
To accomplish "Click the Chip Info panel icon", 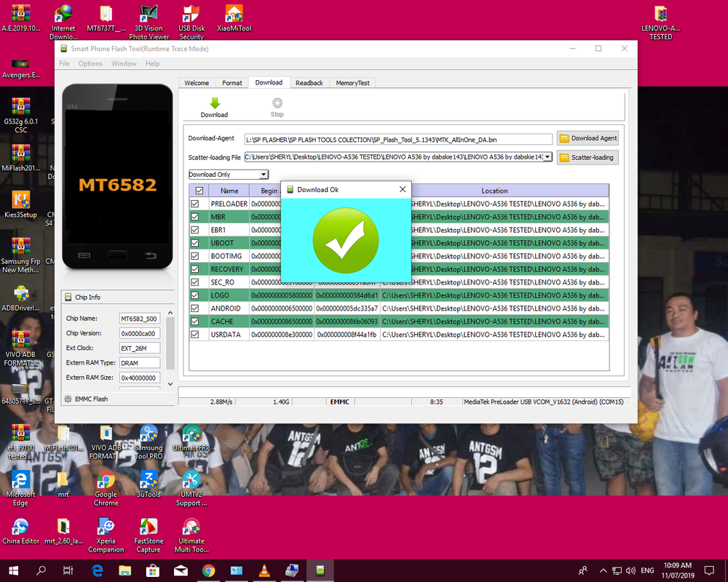I will (68, 297).
